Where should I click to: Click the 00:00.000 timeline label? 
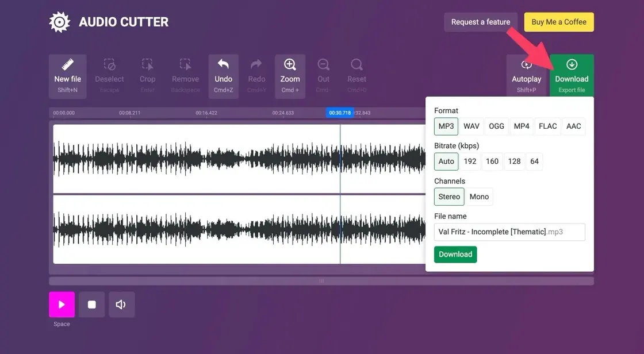(x=64, y=113)
